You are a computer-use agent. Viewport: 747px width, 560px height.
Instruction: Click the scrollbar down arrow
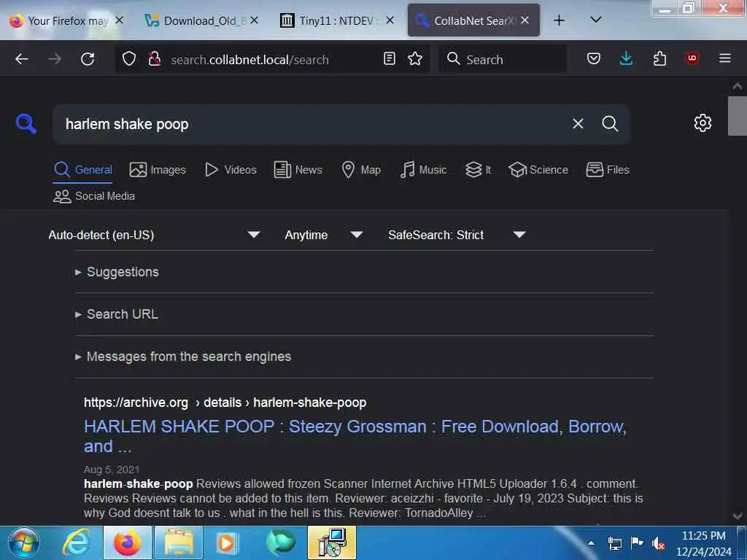point(737,516)
